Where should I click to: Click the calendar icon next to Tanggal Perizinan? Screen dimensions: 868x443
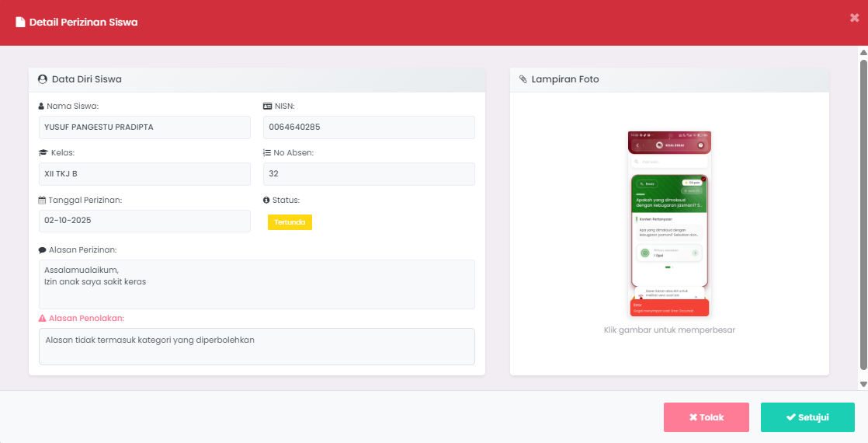tap(42, 200)
